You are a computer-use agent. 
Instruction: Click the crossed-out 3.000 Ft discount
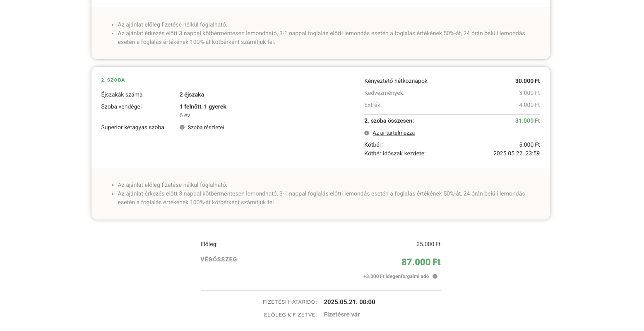[529, 93]
